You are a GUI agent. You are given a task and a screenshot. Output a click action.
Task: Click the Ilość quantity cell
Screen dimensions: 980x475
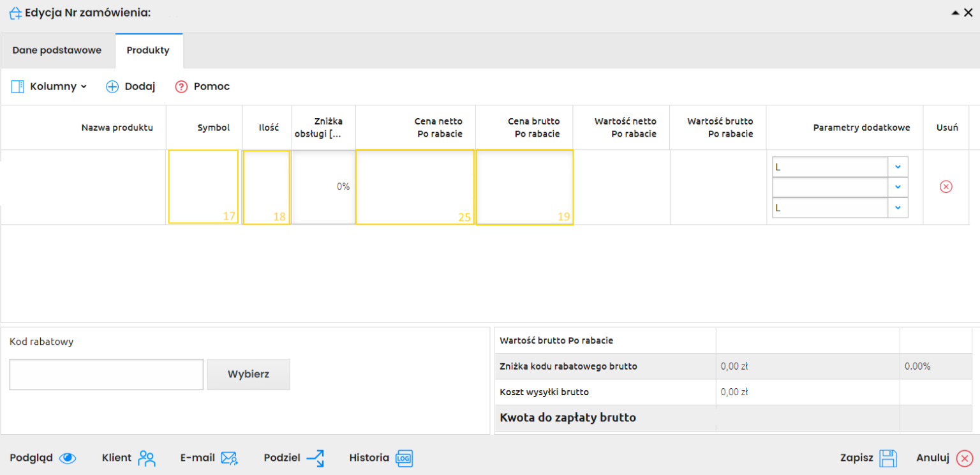pos(266,186)
